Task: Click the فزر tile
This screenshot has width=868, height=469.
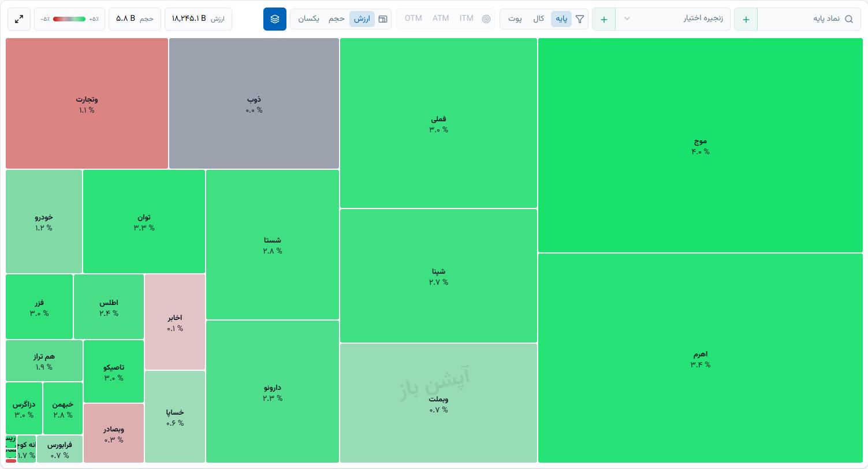Action: tap(39, 307)
